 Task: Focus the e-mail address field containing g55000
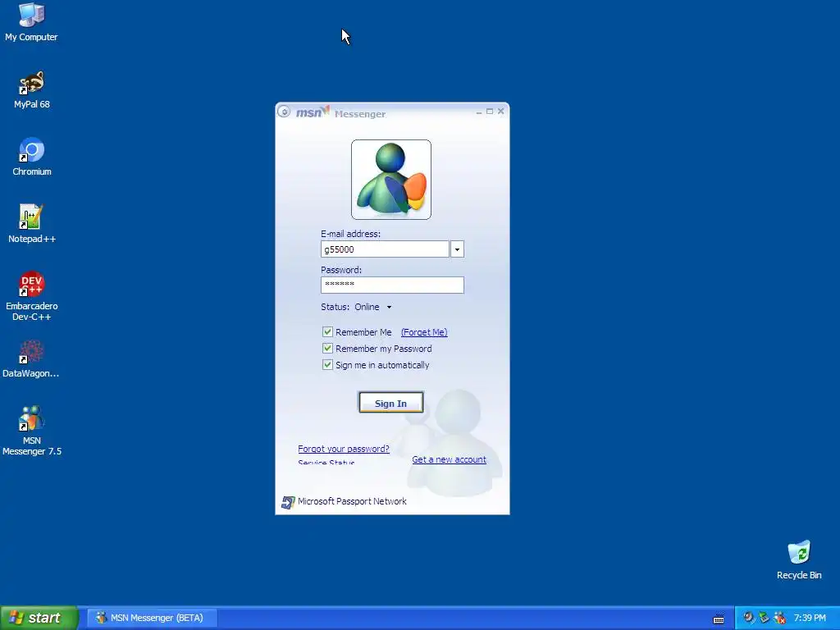point(385,249)
